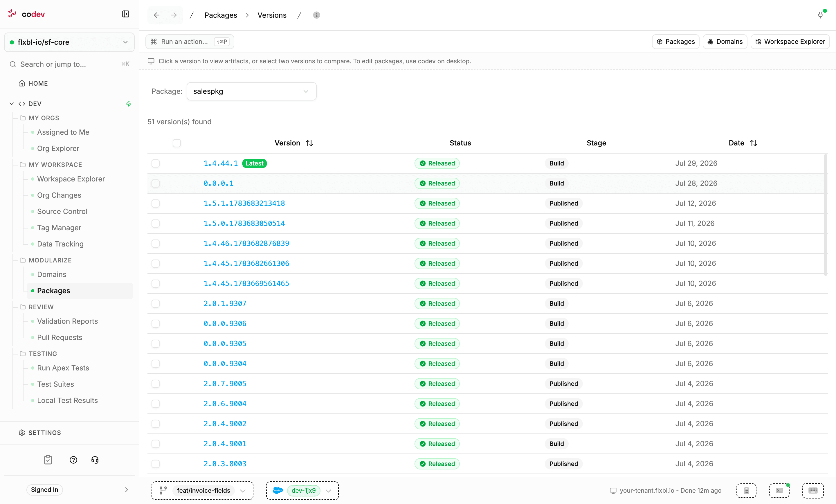
Task: Check the 0.0.0.1 version row
Action: (x=155, y=183)
